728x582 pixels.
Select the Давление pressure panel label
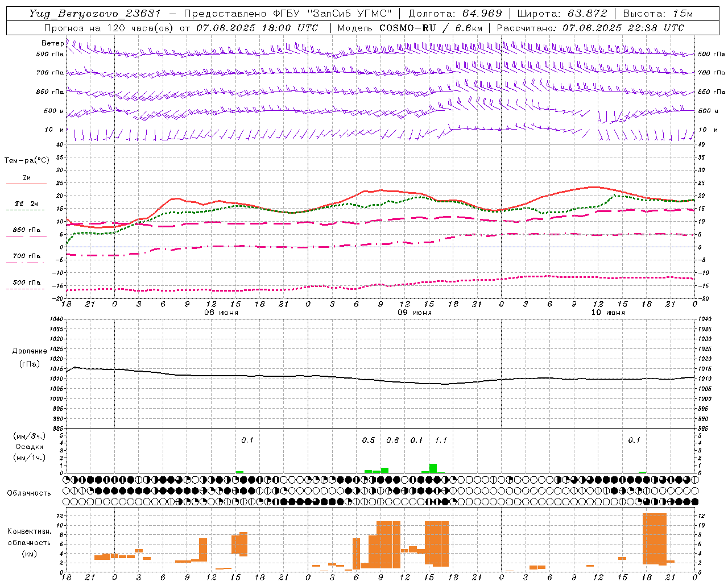(x=30, y=351)
